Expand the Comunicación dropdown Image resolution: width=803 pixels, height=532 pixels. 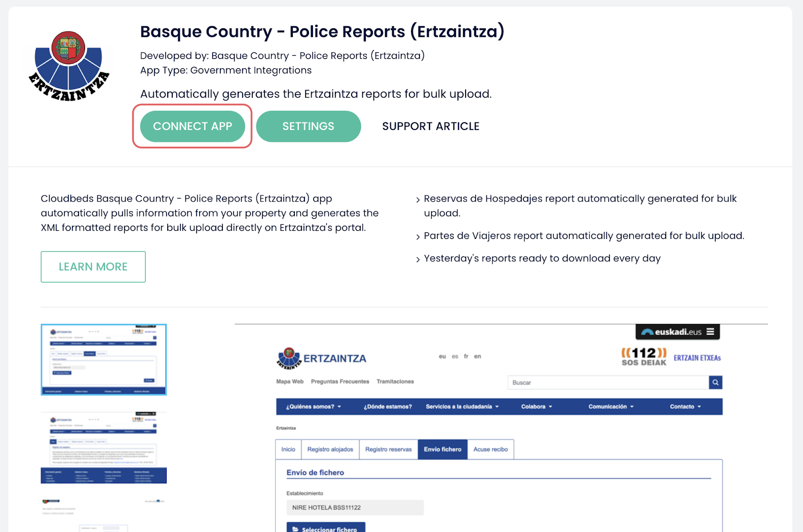tap(610, 406)
